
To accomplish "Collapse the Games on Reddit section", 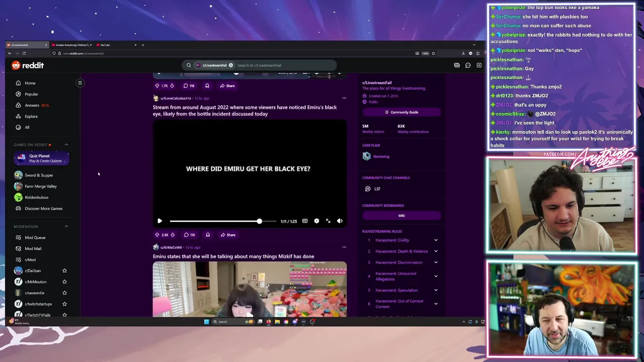I will point(66,145).
